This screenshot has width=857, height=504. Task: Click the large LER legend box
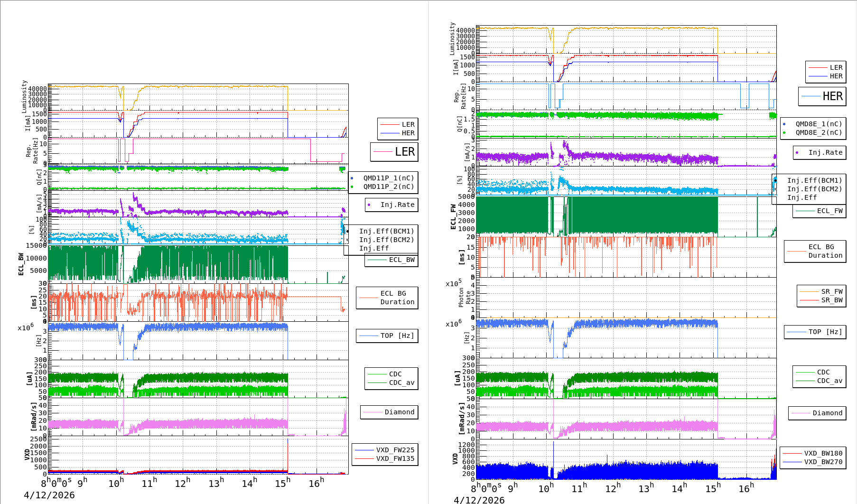(394, 152)
